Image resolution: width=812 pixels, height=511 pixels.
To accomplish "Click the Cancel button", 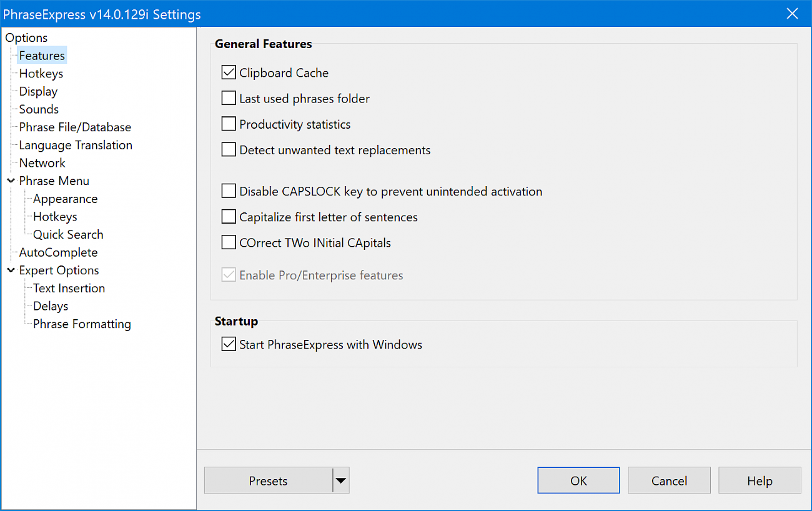I will pyautogui.click(x=669, y=480).
